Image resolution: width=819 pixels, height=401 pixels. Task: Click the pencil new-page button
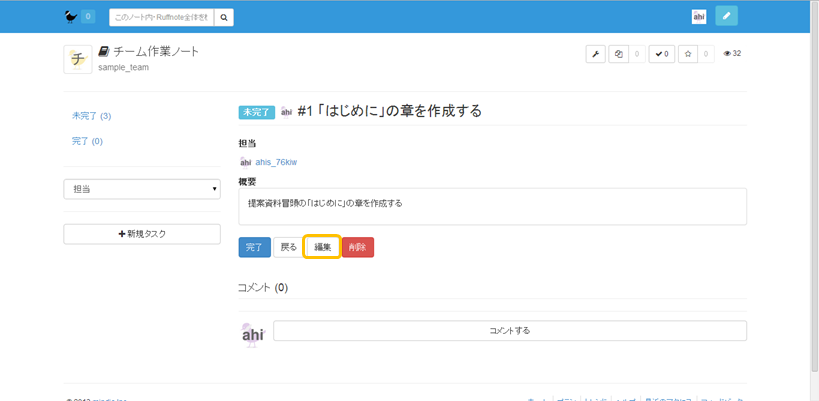coord(727,16)
